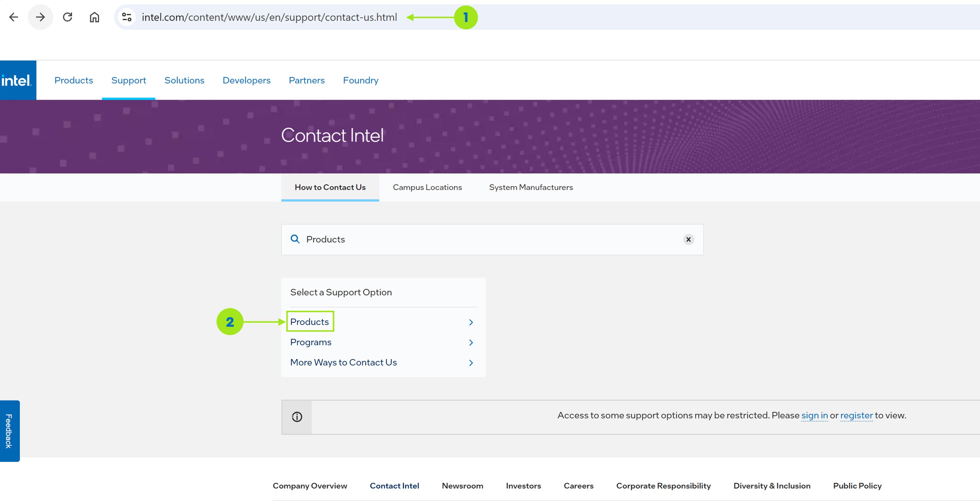Open the browser home page icon
Screen dimensions: 980x502
[94, 17]
